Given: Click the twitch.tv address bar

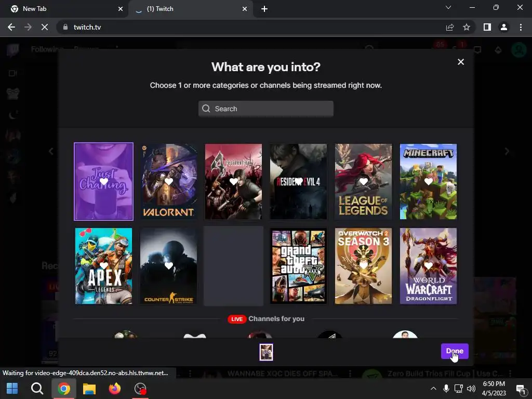Looking at the screenshot, I should [251, 27].
